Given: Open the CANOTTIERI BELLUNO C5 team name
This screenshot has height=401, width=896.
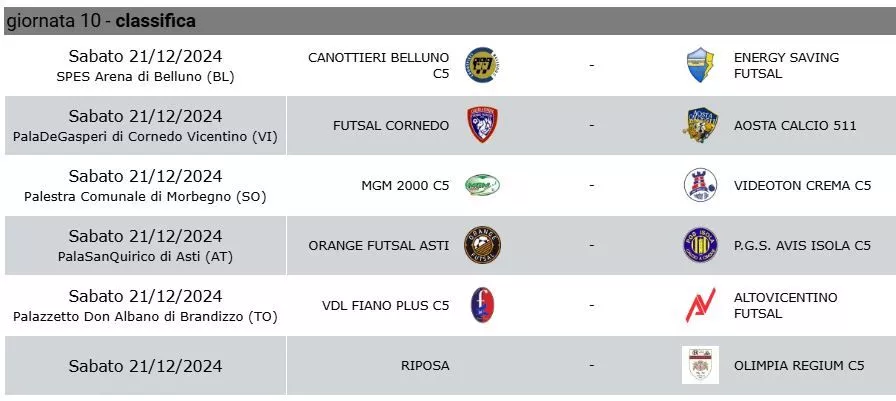Looking at the screenshot, I should [378, 65].
